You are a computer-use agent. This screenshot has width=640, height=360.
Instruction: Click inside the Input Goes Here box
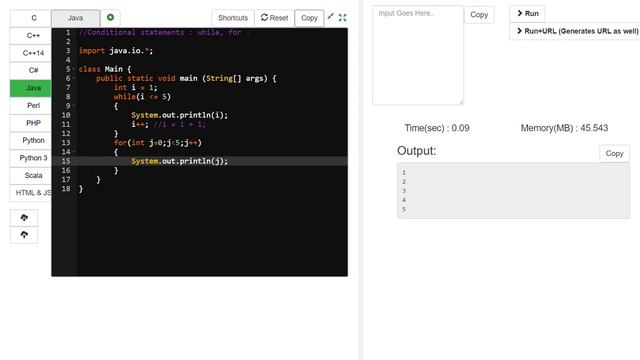418,55
